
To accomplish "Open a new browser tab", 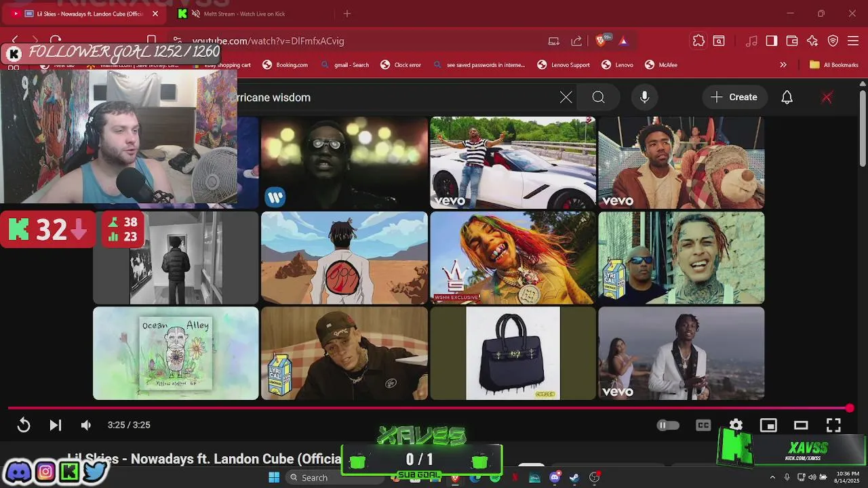I will (x=347, y=14).
